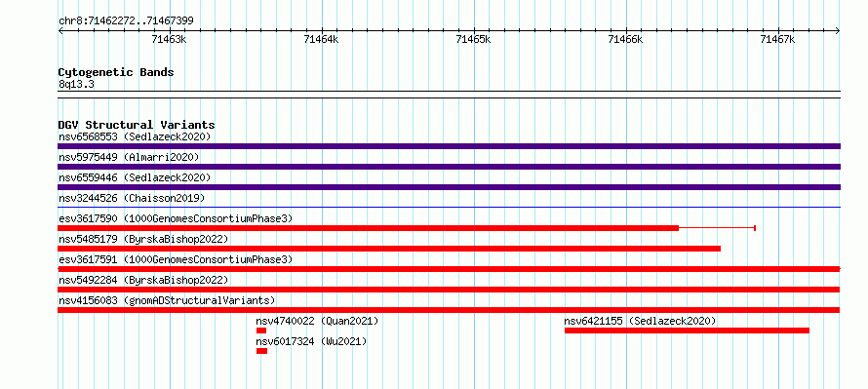868x389 pixels.
Task: Click the left arrowhead of the ruler
Action: tap(60, 31)
